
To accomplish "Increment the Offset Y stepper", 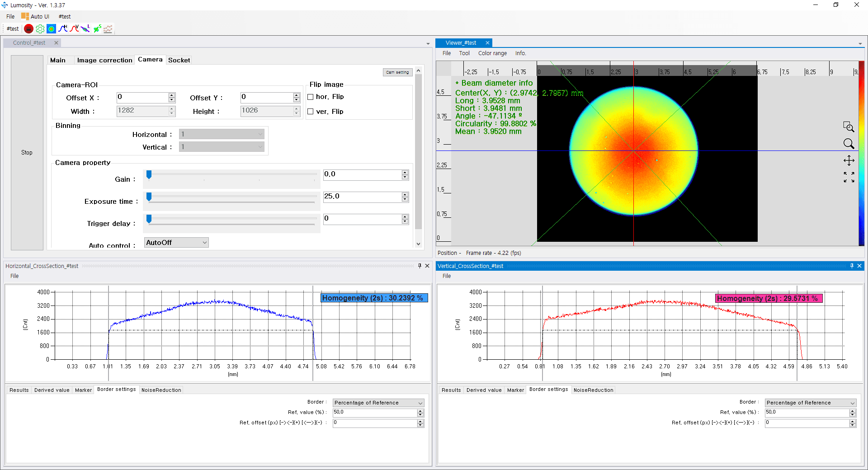I will point(297,95).
